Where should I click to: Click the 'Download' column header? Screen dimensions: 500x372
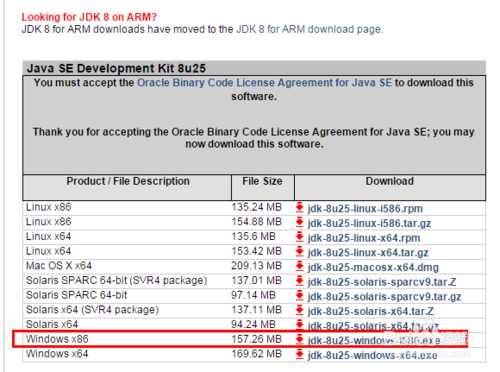(389, 181)
